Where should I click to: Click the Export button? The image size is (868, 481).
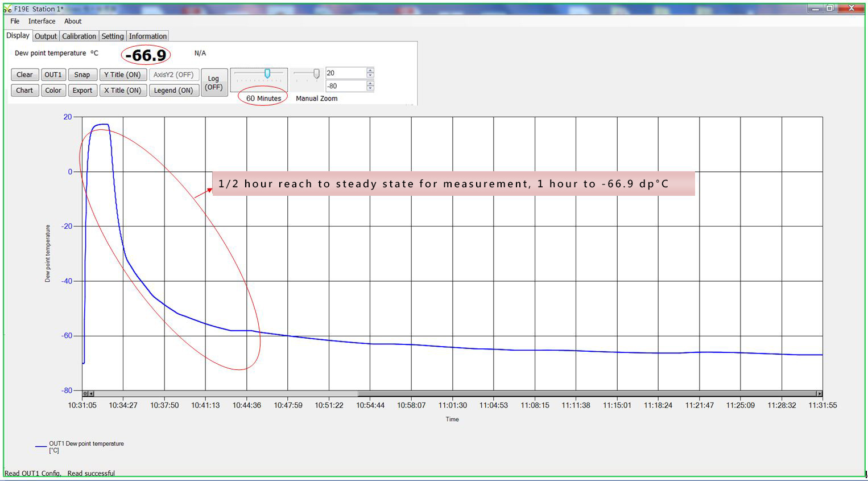(x=82, y=91)
